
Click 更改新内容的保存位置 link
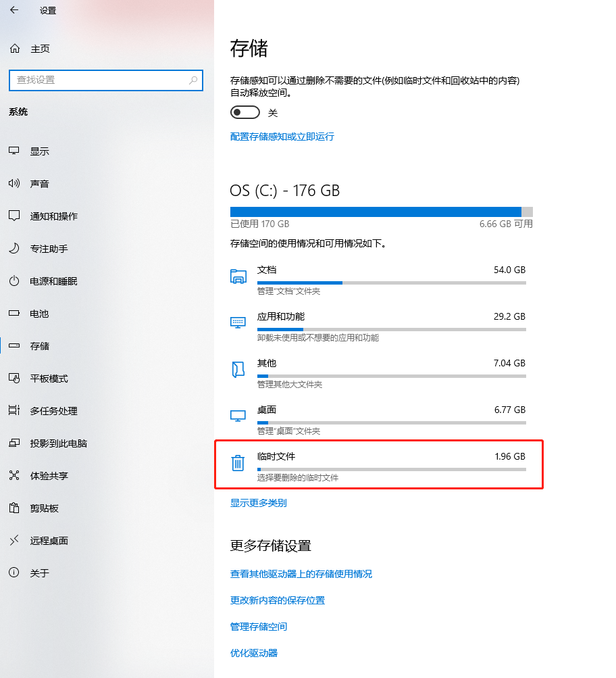click(x=278, y=600)
